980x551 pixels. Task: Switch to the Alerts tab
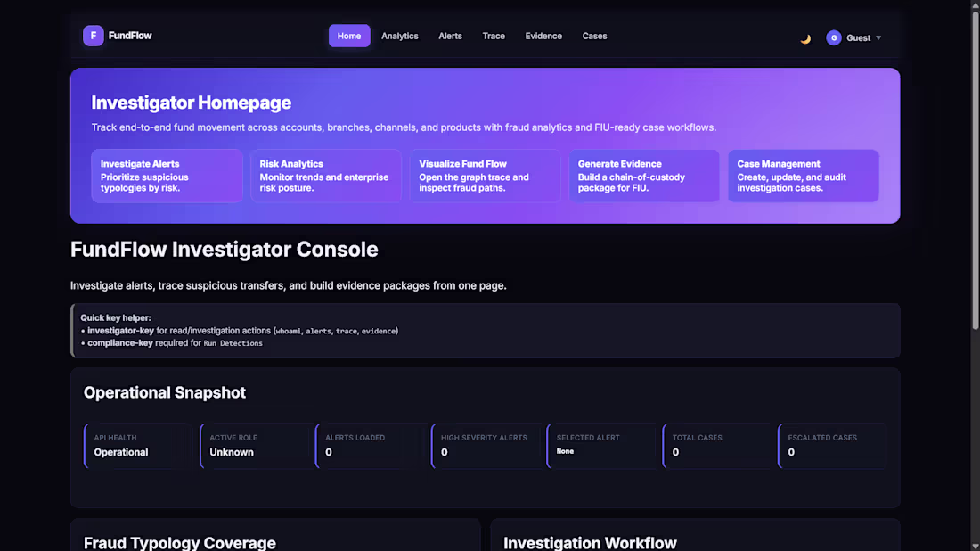coord(450,36)
